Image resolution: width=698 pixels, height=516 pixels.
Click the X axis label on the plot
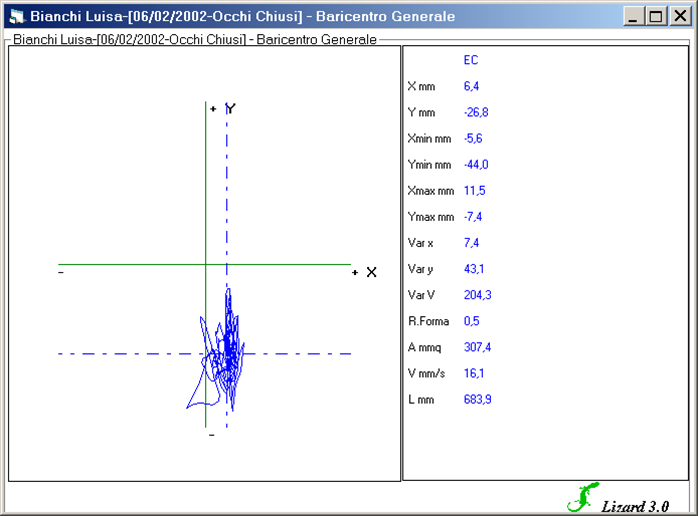[x=371, y=272]
